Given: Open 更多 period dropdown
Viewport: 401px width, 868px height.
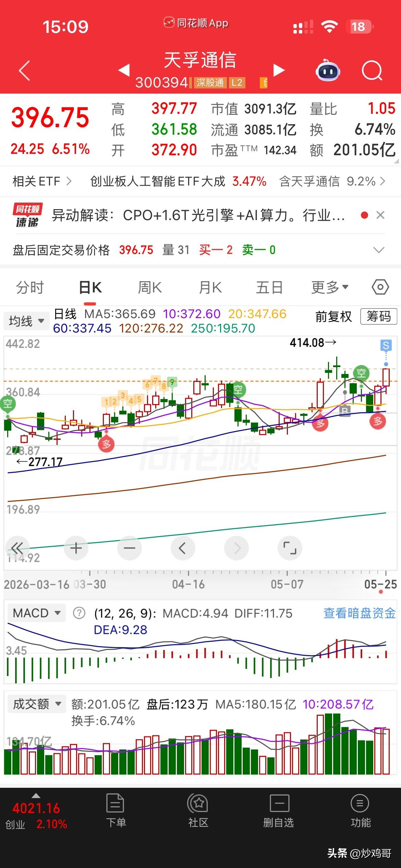Looking at the screenshot, I should (x=330, y=287).
